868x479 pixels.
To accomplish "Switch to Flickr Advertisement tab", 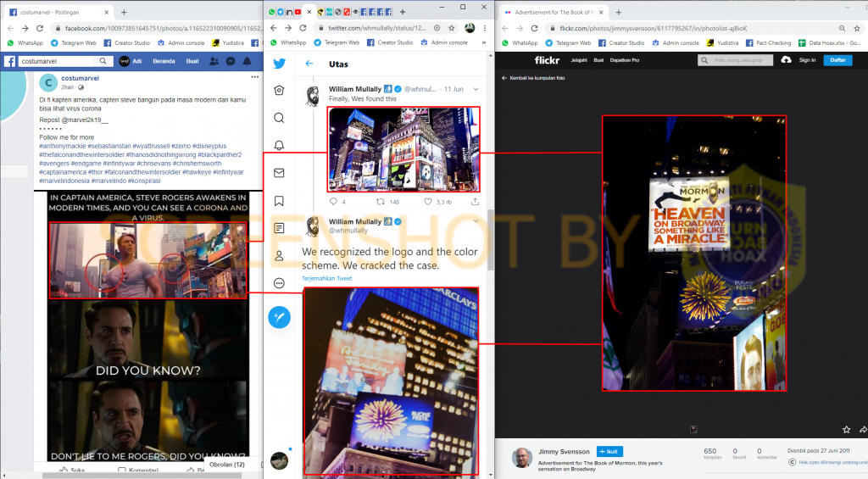I will [554, 12].
